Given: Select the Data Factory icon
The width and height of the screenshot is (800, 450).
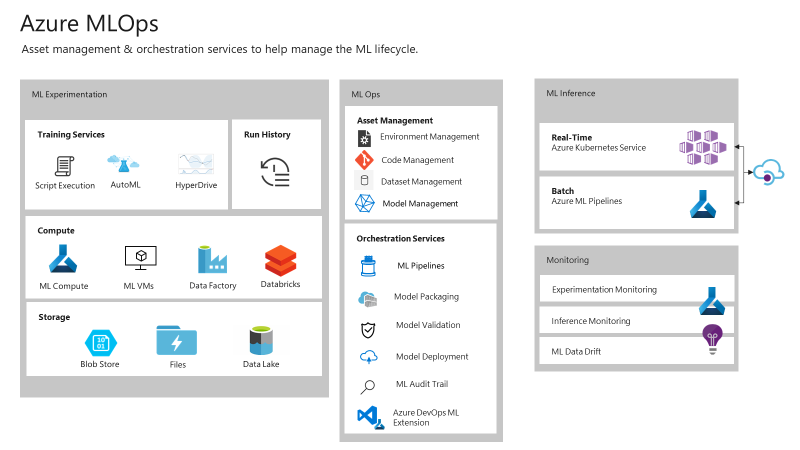Looking at the screenshot, I should [212, 260].
